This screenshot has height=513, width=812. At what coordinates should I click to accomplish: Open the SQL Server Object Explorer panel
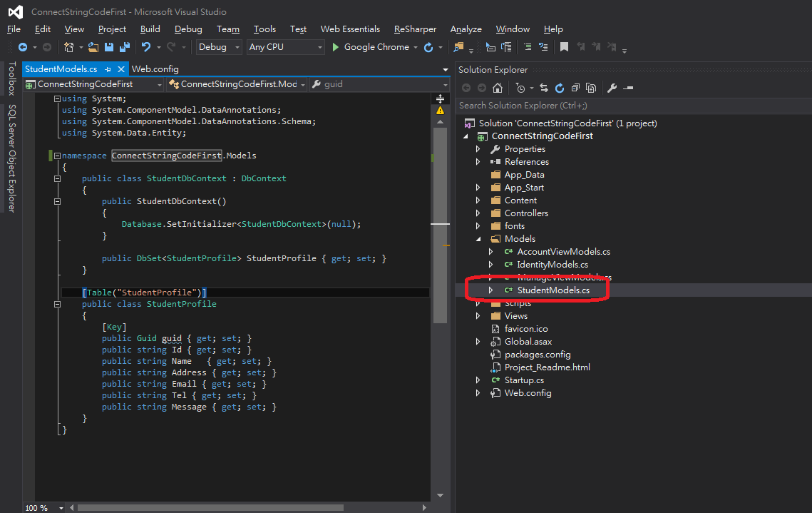11,158
